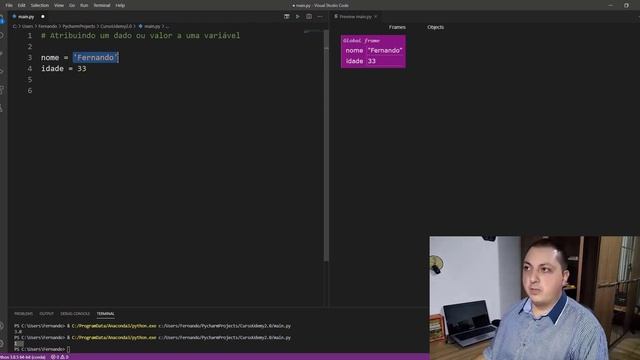Open Run and Debug in activity bar
Viewport: 640px width, 360px height.
pos(2,72)
